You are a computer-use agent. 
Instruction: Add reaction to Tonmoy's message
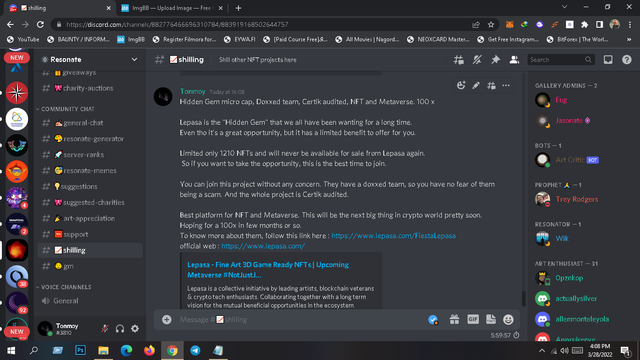[x=461, y=85]
